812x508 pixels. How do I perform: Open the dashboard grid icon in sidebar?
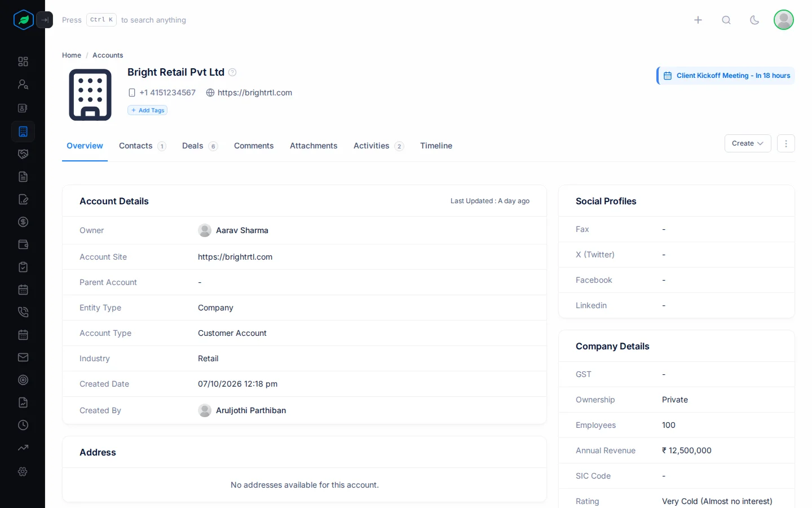[23, 62]
